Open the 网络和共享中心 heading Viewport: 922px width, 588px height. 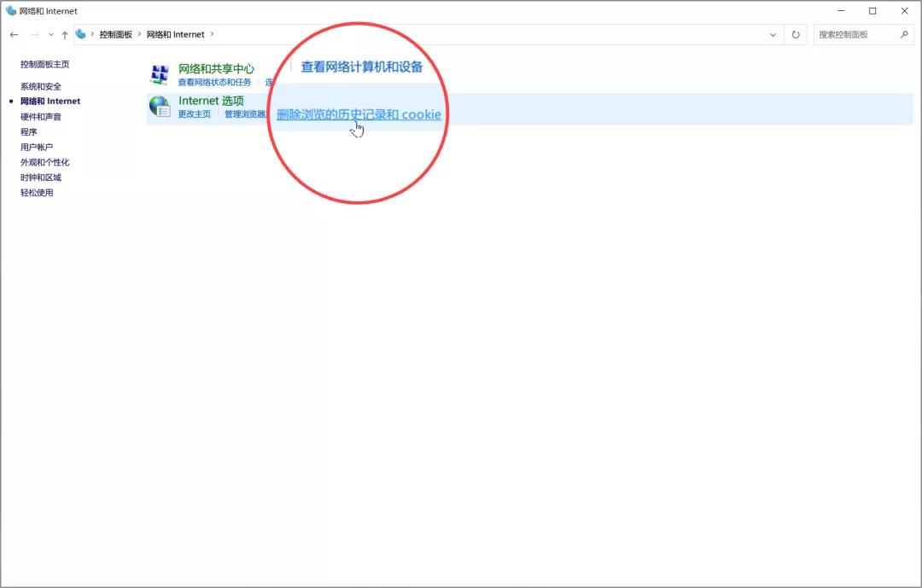pyautogui.click(x=216, y=69)
